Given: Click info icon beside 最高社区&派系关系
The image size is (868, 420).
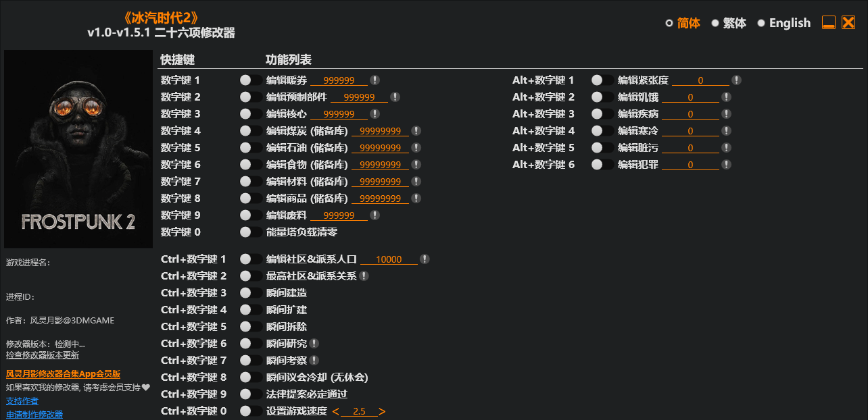Looking at the screenshot, I should (364, 276).
